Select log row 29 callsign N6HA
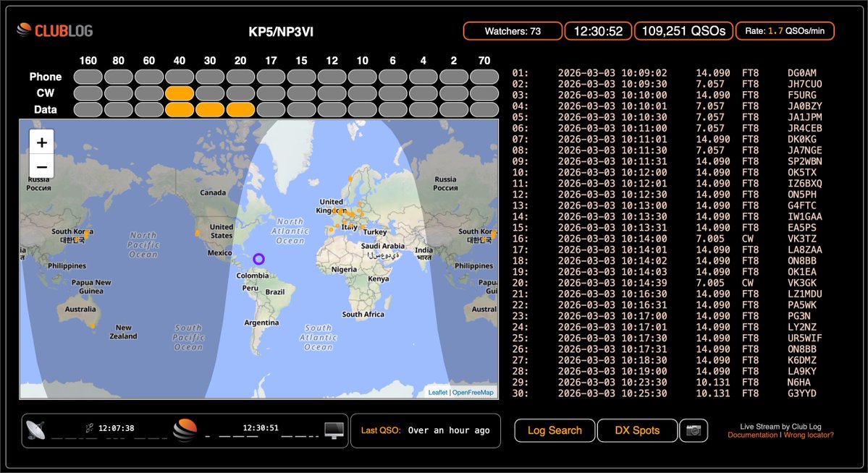This screenshot has width=868, height=473. click(x=799, y=383)
